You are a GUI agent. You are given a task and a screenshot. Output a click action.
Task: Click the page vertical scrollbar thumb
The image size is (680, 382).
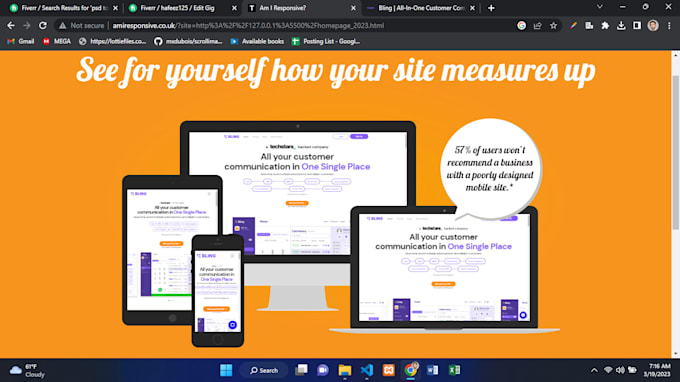[x=676, y=152]
